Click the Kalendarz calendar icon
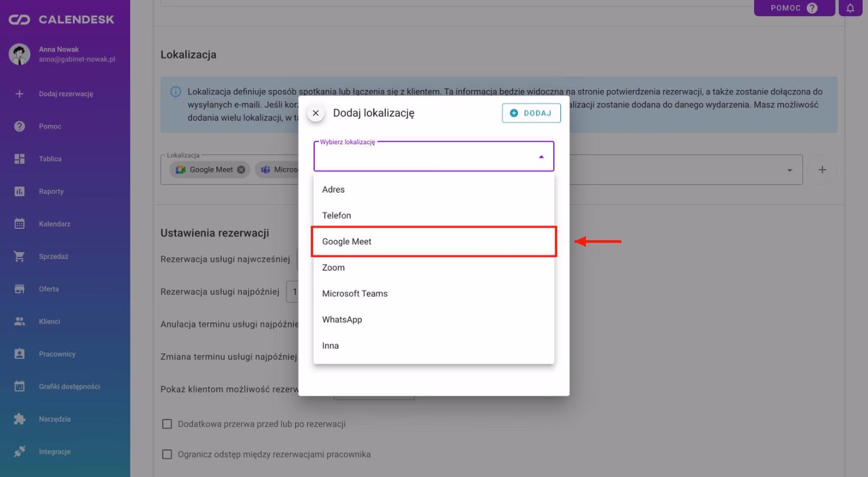868x477 pixels. [x=19, y=224]
